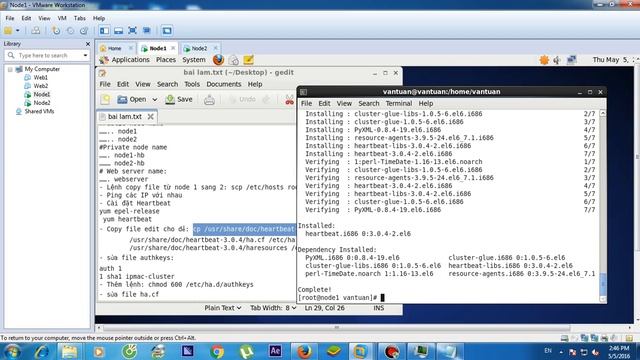Open Plain Text language dropdown in gedit
The height and width of the screenshot is (360, 640).
click(223, 308)
